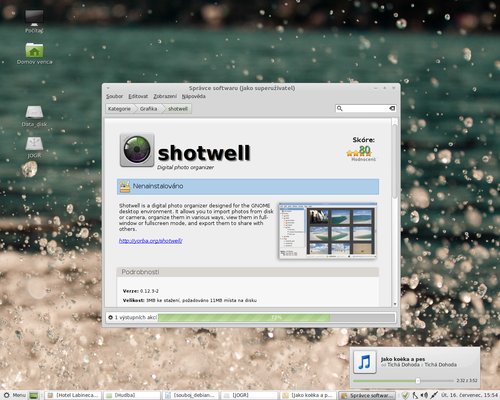Click the song title 'Jako kočka a pes'
The height and width of the screenshot is (400, 500).
[x=403, y=359]
